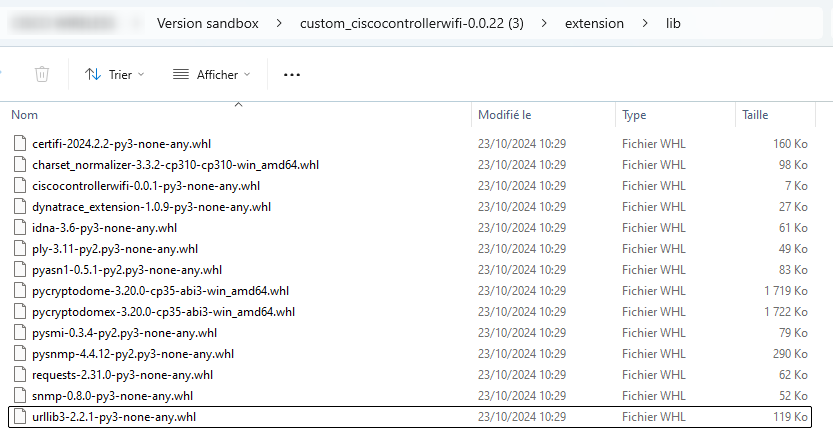Image resolution: width=833 pixels, height=445 pixels.
Task: Click file icon beside ciscocontrollerwifi-0.0.1 wheel
Action: click(x=20, y=186)
